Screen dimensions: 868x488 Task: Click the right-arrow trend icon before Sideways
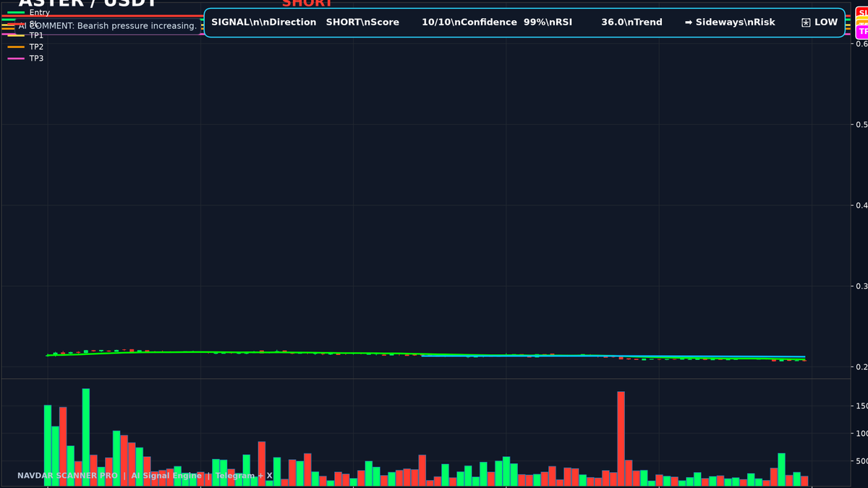point(689,22)
